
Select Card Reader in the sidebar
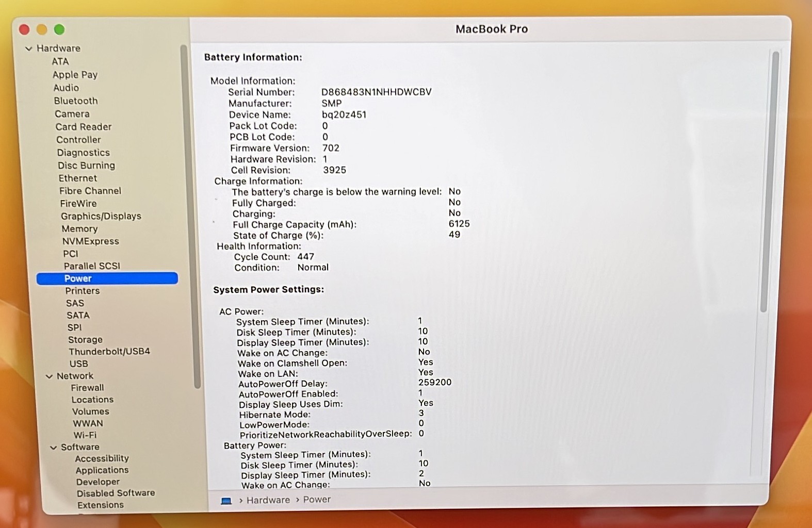pos(84,127)
